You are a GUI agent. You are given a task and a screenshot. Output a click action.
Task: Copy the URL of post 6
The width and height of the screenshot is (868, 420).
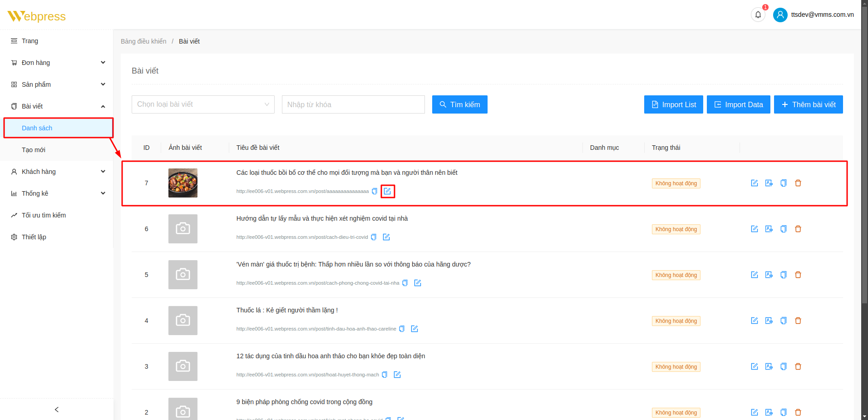click(374, 237)
